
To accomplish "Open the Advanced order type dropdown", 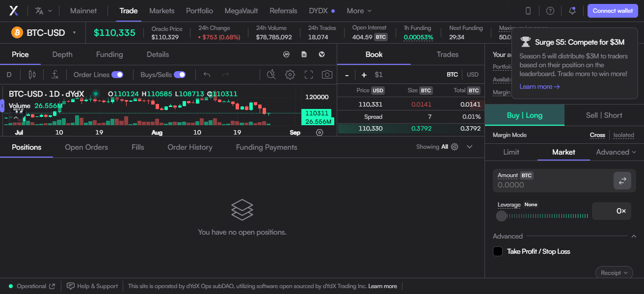I will coord(616,152).
